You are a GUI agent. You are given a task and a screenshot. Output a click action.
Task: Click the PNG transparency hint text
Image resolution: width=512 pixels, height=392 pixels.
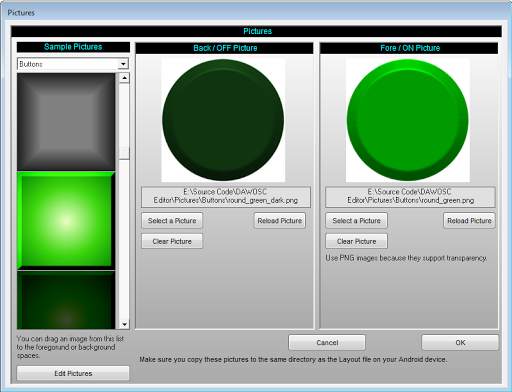pos(406,258)
